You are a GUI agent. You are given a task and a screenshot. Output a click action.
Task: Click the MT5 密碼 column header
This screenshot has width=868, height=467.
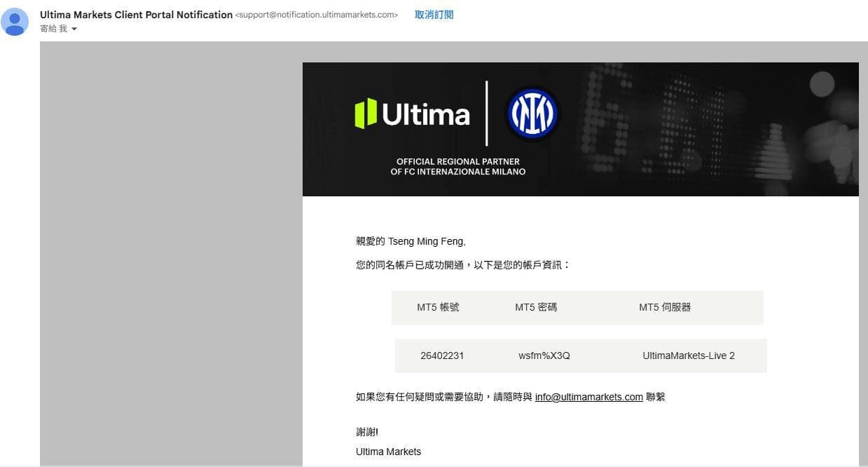536,307
